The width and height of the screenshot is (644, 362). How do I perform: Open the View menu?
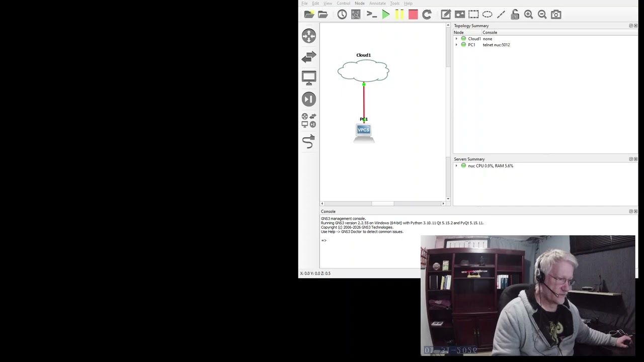(x=328, y=4)
